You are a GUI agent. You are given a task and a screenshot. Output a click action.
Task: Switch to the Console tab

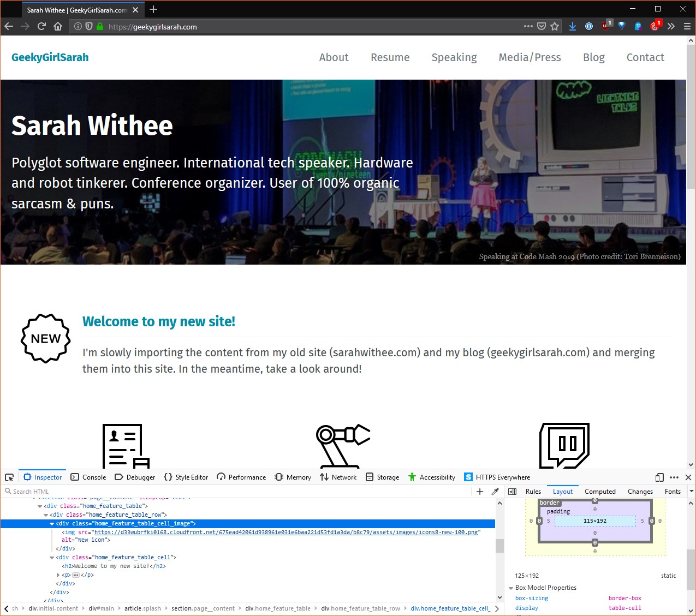point(88,477)
